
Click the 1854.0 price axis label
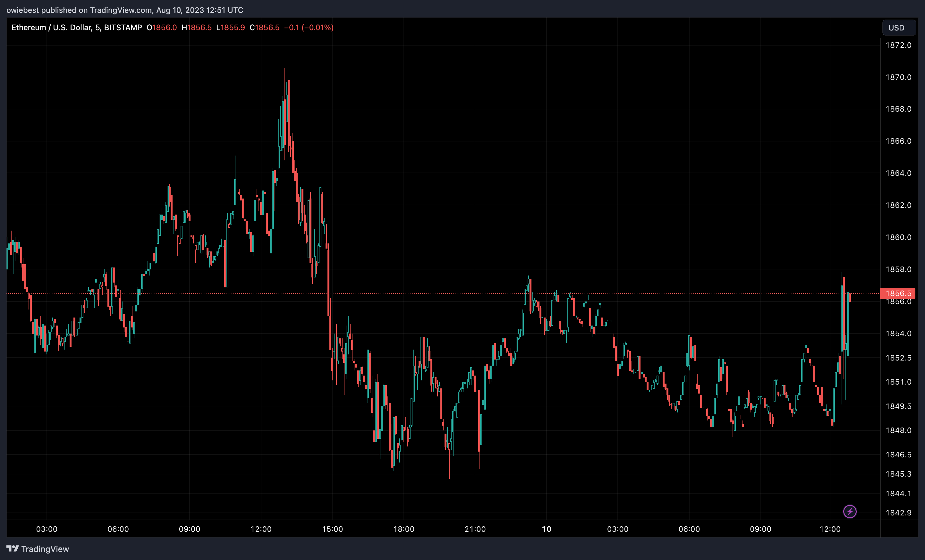pyautogui.click(x=898, y=333)
